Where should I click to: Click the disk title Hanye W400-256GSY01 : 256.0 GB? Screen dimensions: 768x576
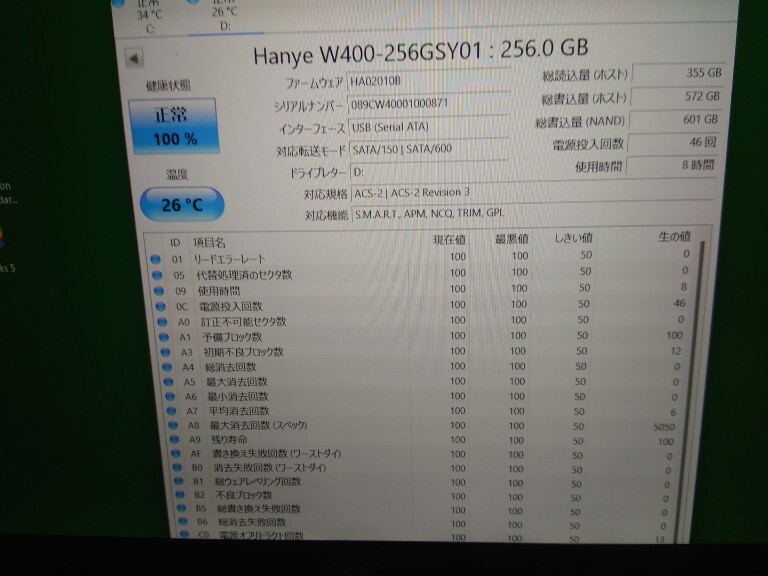[420, 52]
